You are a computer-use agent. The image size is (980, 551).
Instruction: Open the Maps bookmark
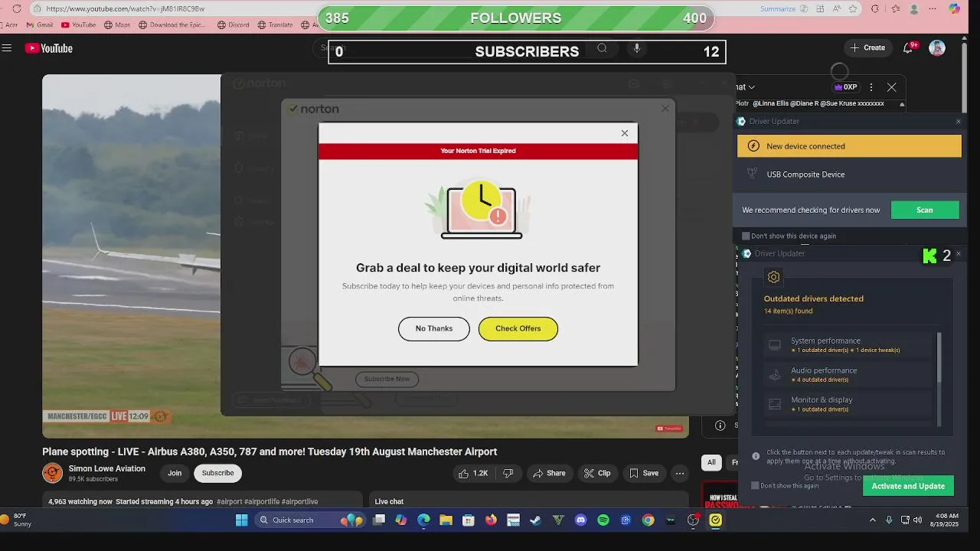[117, 24]
